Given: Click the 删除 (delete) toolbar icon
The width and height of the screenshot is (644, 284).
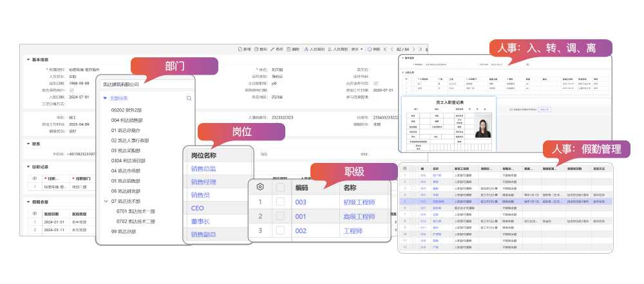Looking at the screenshot, I should pos(289,49).
